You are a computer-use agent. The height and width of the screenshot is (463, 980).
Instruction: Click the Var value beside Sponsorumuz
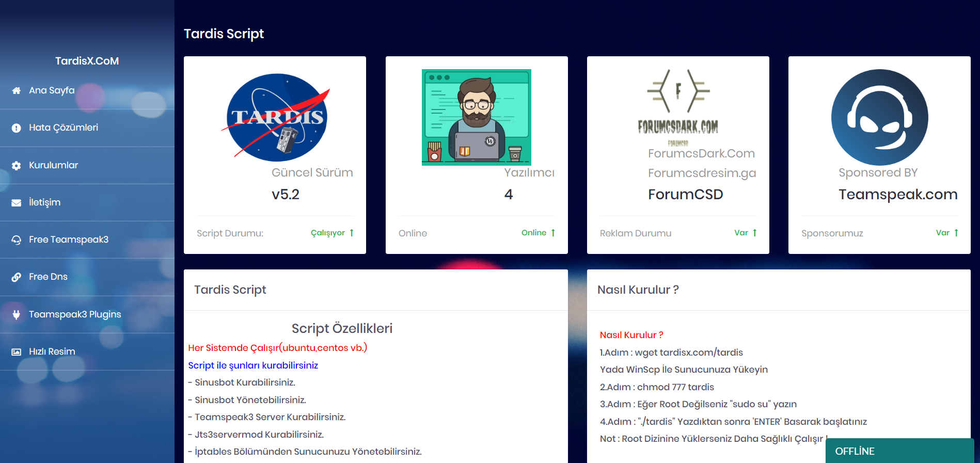pos(943,233)
